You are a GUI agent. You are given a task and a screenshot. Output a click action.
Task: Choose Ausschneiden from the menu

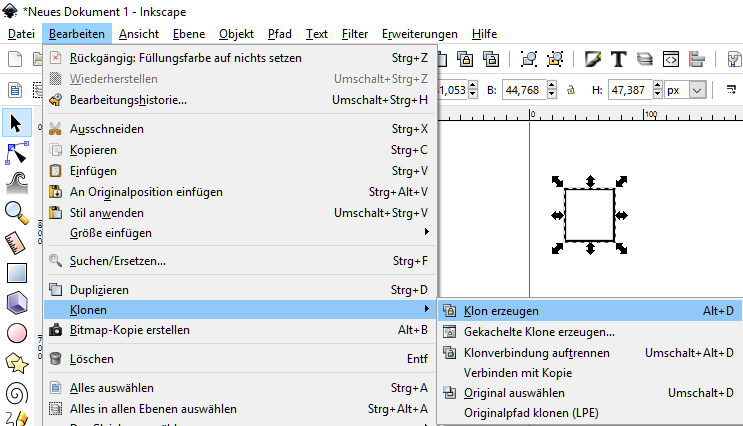240,129
